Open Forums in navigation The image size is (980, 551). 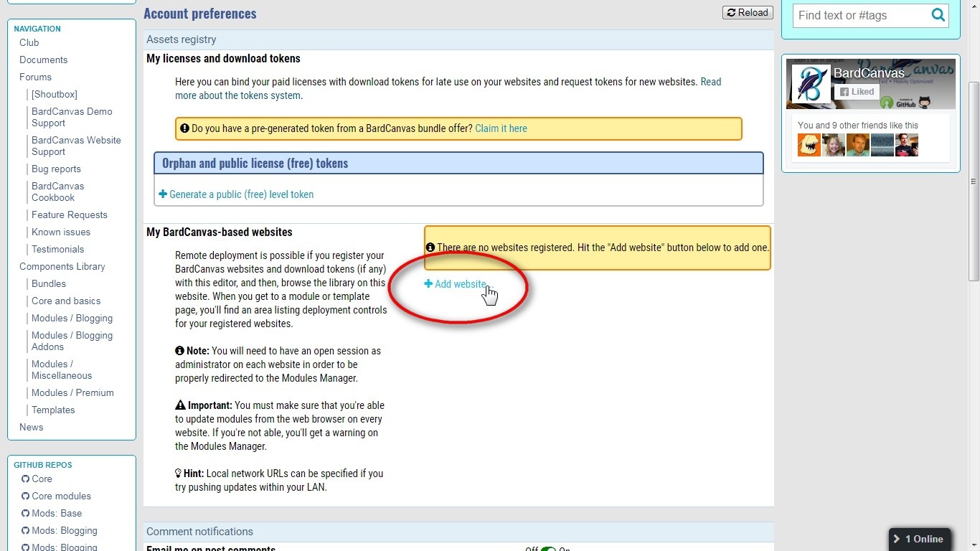36,77
